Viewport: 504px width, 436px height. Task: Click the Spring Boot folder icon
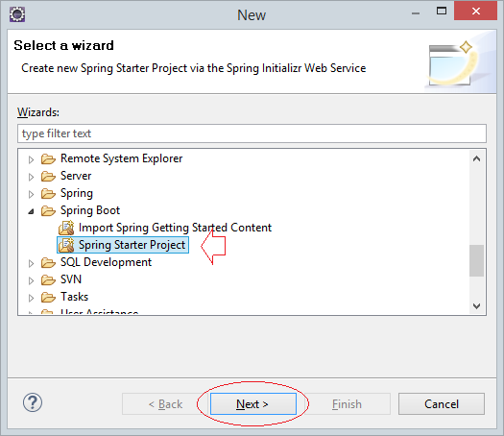tap(48, 211)
